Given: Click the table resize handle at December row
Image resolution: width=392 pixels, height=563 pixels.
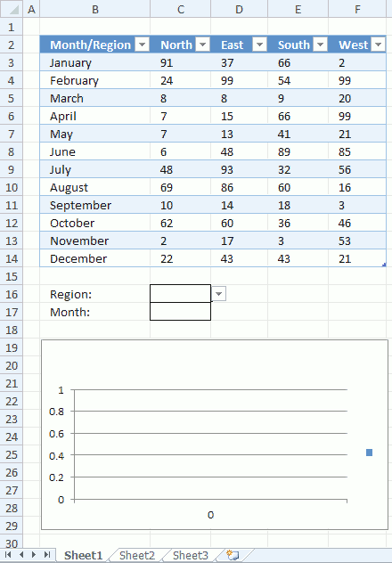Looking at the screenshot, I should coord(384,265).
